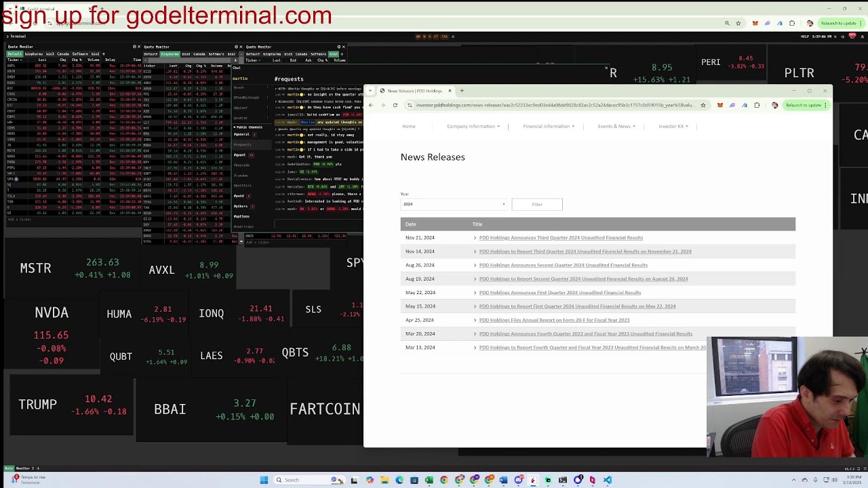Open Second Quarter 2024 results announcement link

point(564,265)
